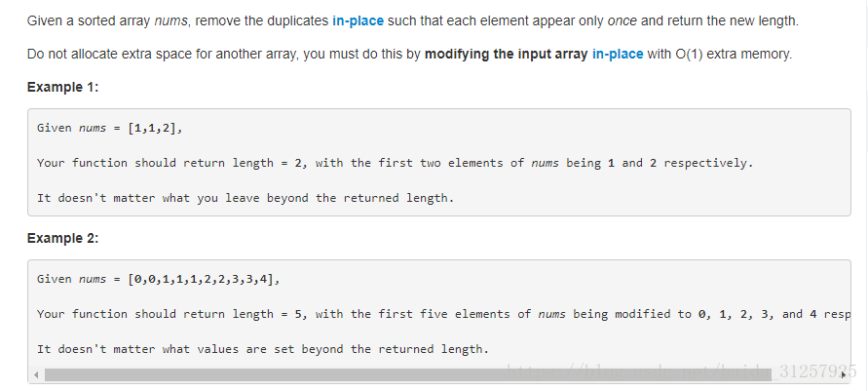The width and height of the screenshot is (868, 391).
Task: Open the in-place link in the first paragraph
Action: tap(358, 21)
